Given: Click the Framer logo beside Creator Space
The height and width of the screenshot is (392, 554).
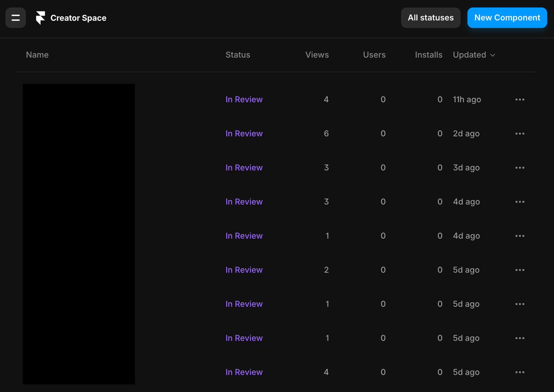Looking at the screenshot, I should coord(41,18).
